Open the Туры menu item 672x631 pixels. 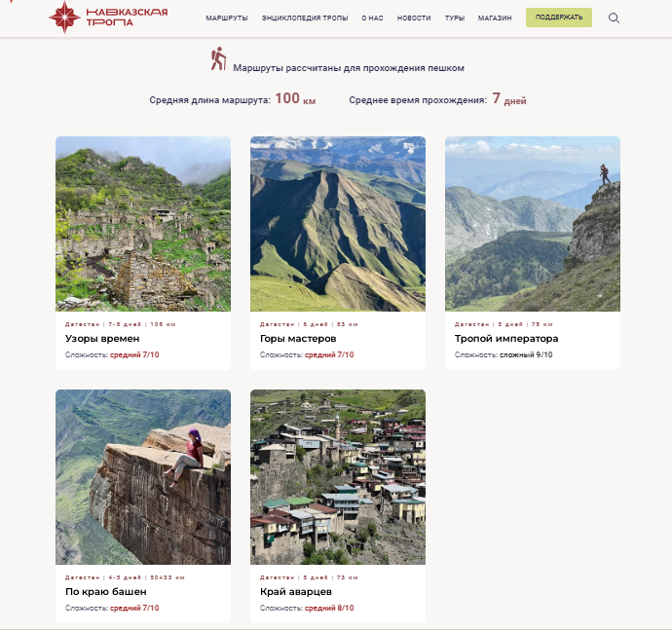pos(455,18)
